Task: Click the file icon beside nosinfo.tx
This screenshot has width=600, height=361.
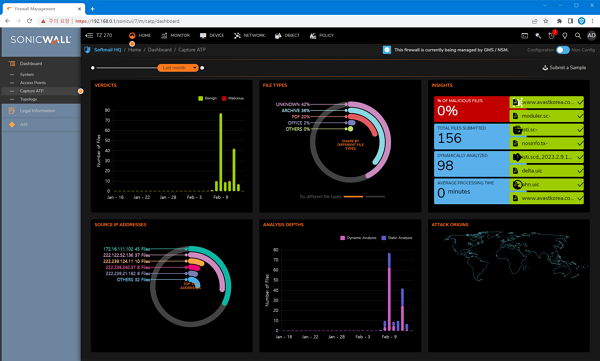Action: click(x=515, y=143)
